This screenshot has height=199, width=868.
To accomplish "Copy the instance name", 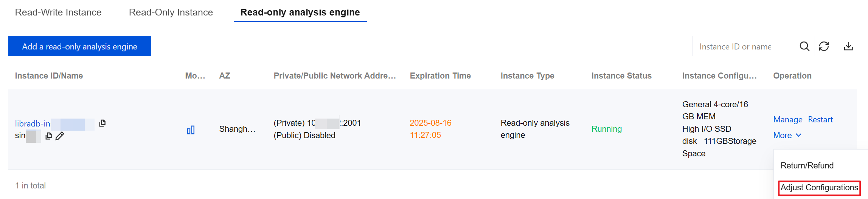I will [48, 136].
